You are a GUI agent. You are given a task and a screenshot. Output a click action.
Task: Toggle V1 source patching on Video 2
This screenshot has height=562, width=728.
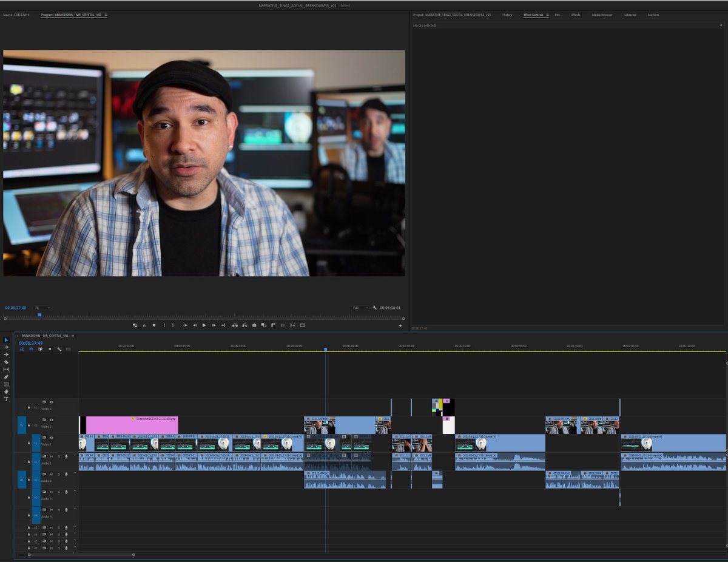click(22, 425)
